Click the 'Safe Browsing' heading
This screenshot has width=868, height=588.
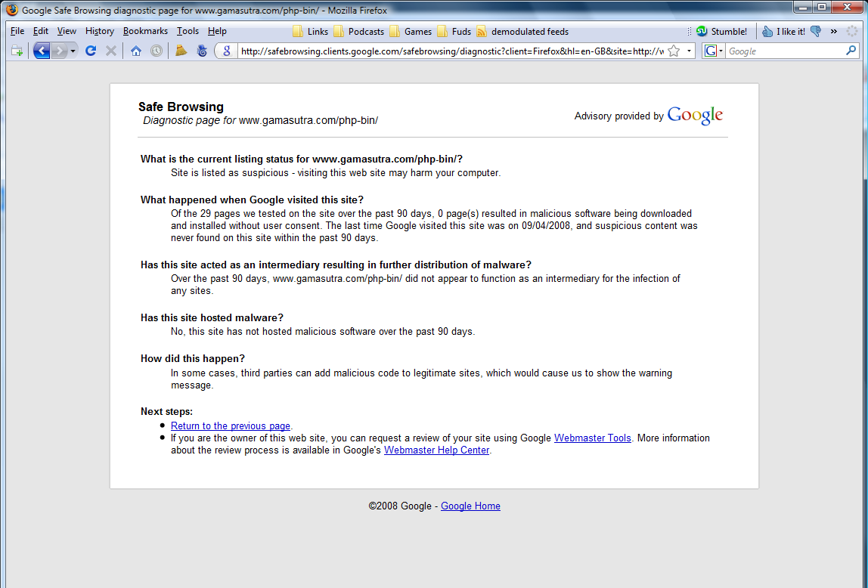181,107
